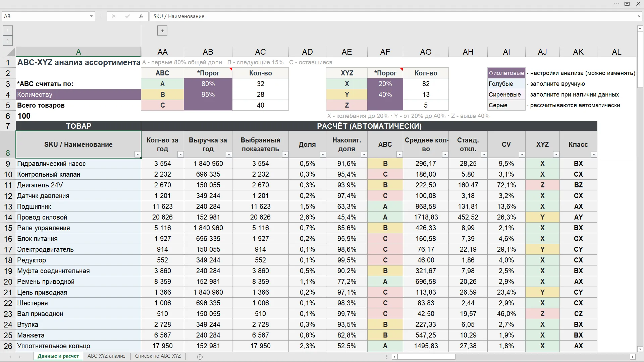Viewport: 644px width, 362px height.
Task: Switch to Список по ABC-XYZ tab
Action: point(158,356)
